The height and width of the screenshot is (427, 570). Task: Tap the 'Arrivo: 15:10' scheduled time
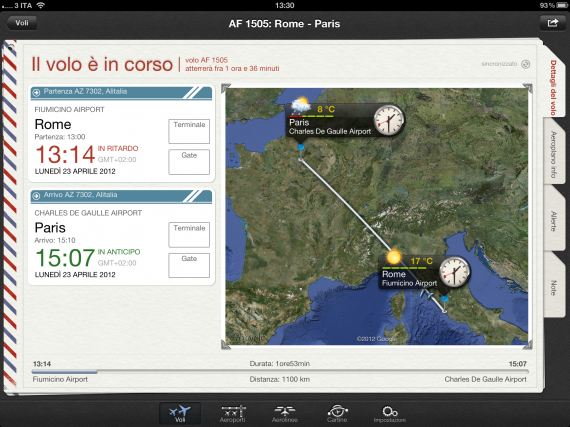[x=55, y=240]
